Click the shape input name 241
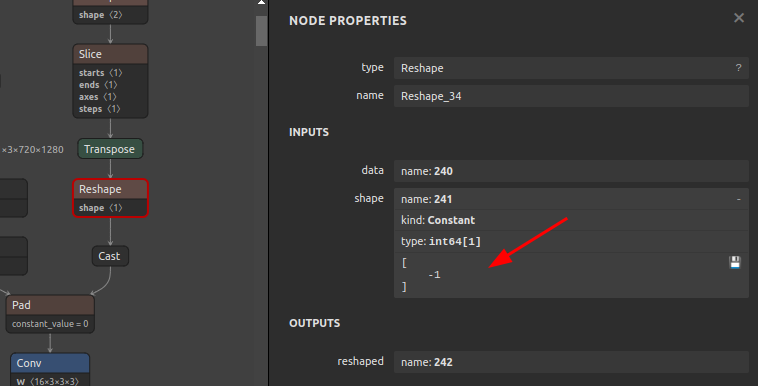Screen dimensions: 758x386 click(571, 199)
